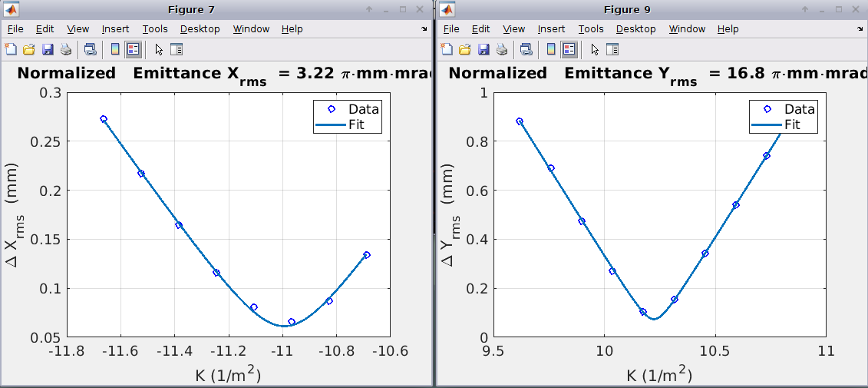Toggle Insert Colorbar in Figure 9 toolbar
868x388 pixels.
551,50
